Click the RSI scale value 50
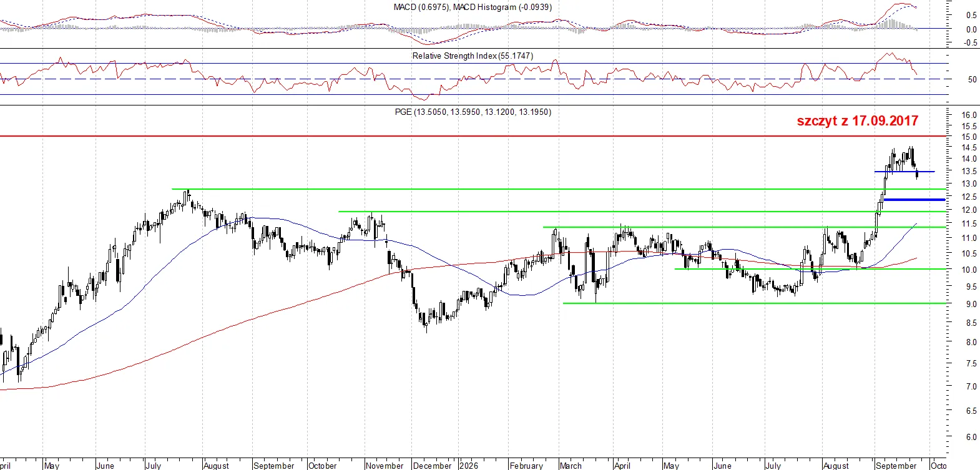980x470 pixels. (x=973, y=79)
